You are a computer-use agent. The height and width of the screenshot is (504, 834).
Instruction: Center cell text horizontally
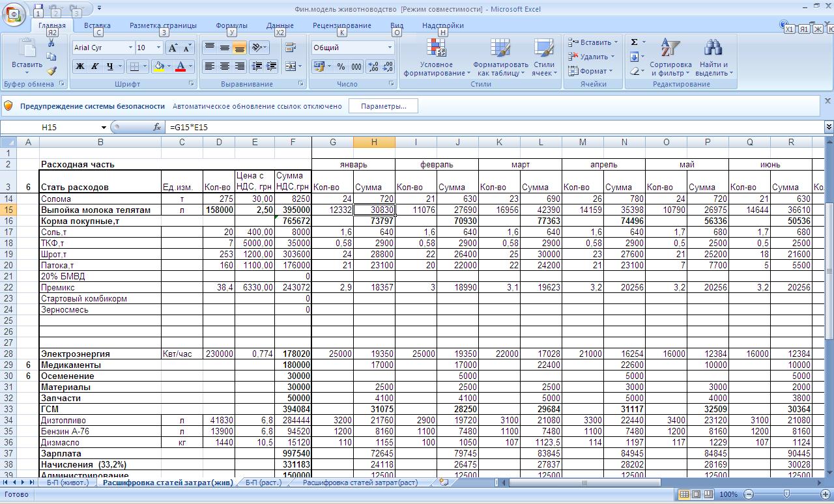[225, 66]
